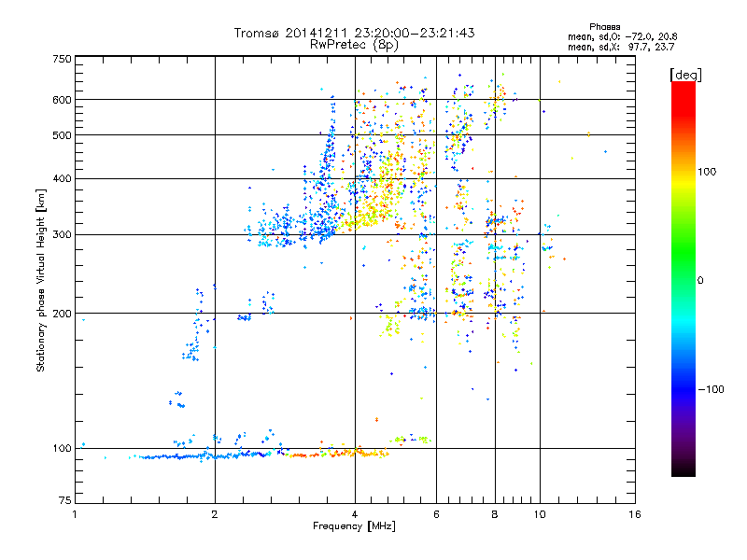Viewport: 747px width, 560px height.
Task: Click the y-axis label '200'
Action: tap(62, 314)
